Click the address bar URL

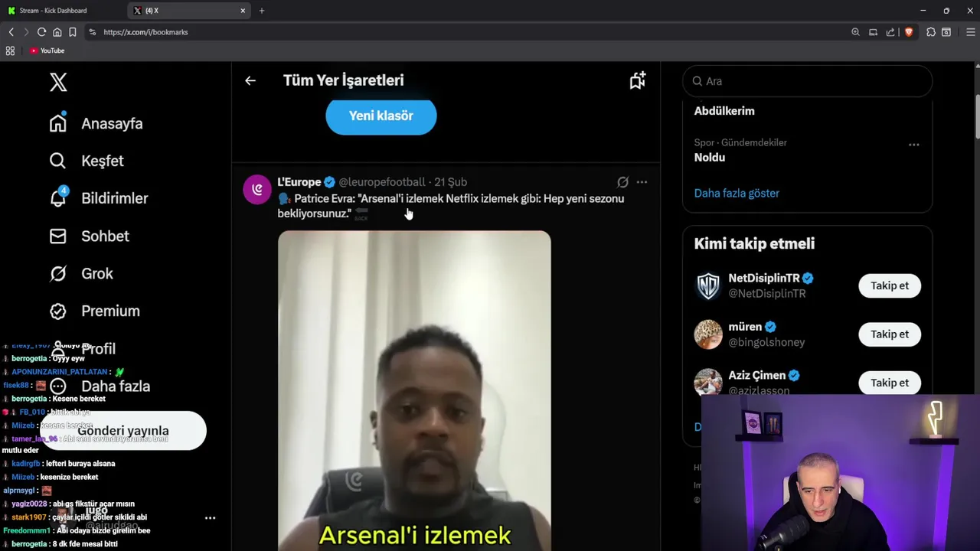pos(145,32)
